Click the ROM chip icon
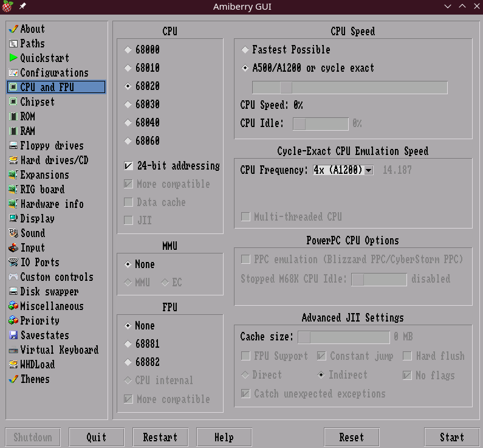Viewport: 483px width, 448px height. pos(13,117)
